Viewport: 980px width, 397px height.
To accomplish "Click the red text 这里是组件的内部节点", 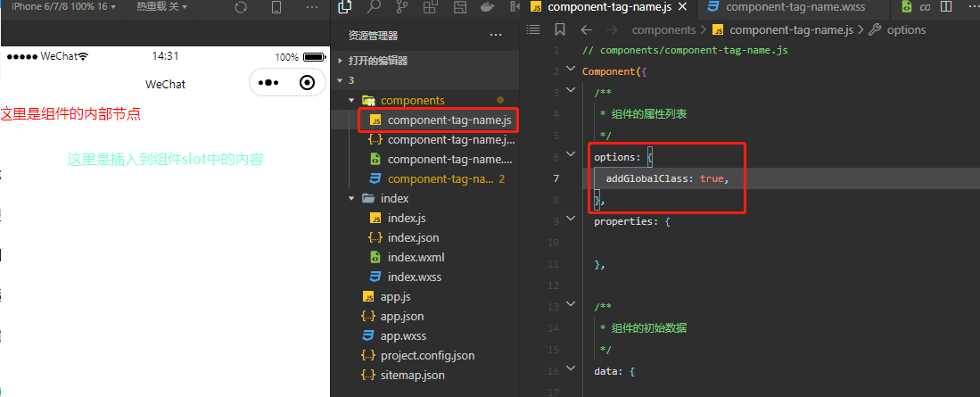I will pos(70,114).
